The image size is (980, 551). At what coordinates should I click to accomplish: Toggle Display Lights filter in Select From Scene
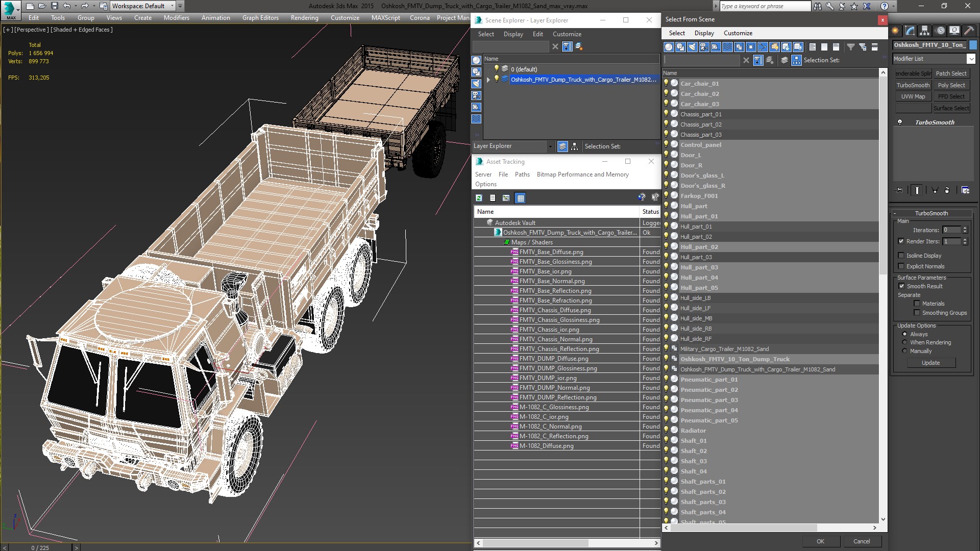click(692, 47)
